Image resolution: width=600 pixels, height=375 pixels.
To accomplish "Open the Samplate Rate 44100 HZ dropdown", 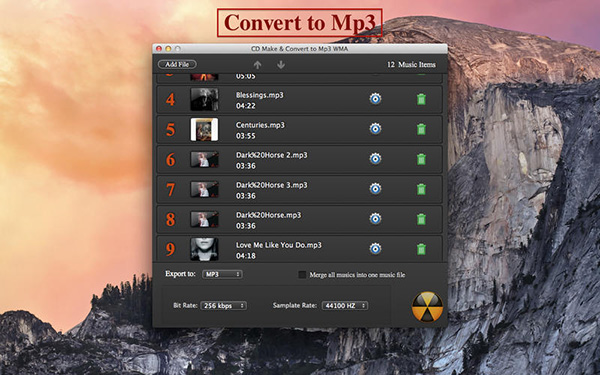I will [345, 305].
